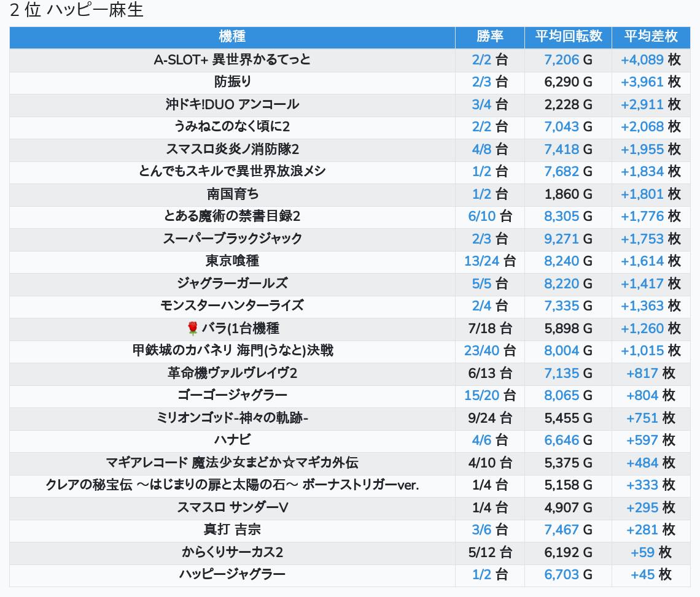The width and height of the screenshot is (700, 597).
Task: Open 6/10 link for とある魔術の禁書目録2
Action: (481, 217)
